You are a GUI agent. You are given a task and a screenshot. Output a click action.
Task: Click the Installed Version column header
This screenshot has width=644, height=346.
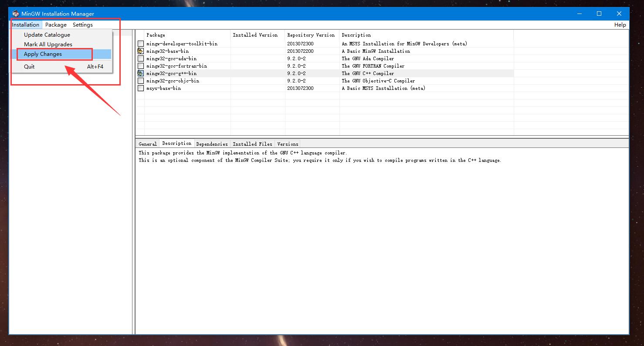pyautogui.click(x=258, y=35)
